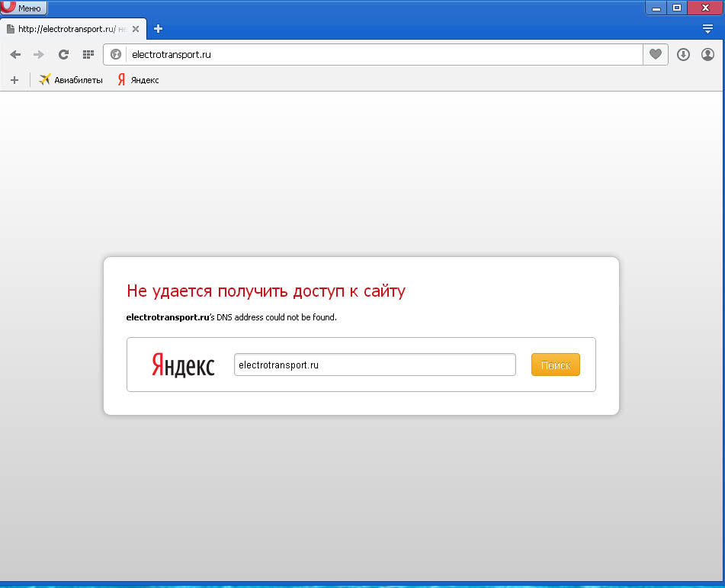725x588 pixels.
Task: Open a new tab with plus button
Action: (x=159, y=29)
